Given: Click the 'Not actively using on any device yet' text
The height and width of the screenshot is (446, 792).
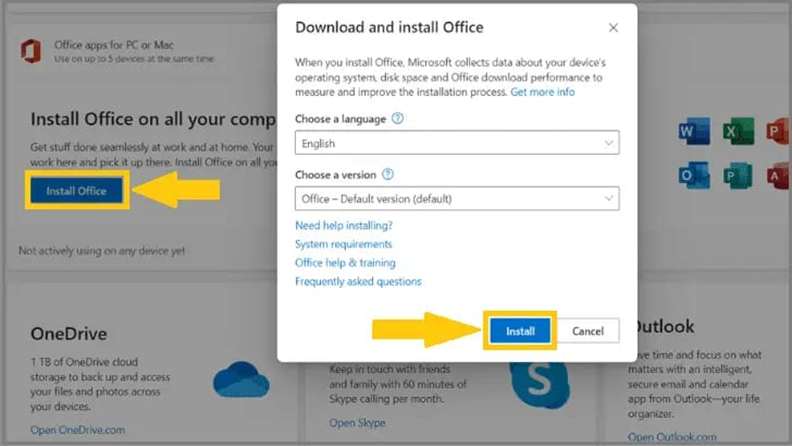Looking at the screenshot, I should click(x=102, y=251).
